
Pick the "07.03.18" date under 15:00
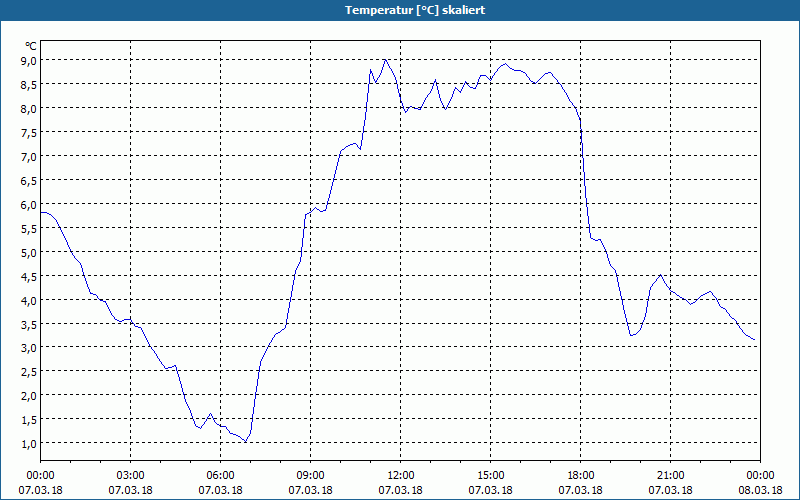tap(490, 490)
